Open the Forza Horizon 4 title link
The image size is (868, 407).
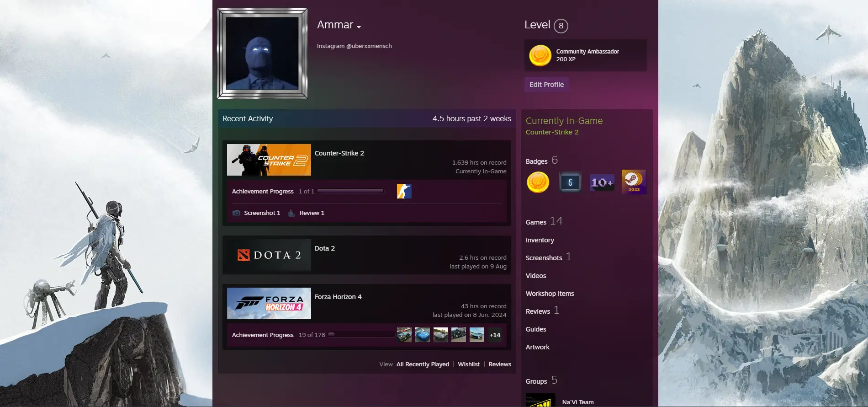[x=338, y=297]
